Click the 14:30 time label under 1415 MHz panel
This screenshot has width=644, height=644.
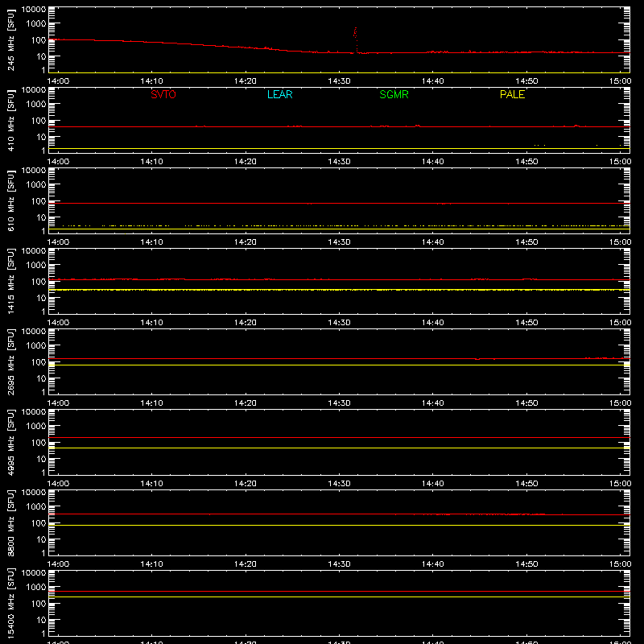[339, 323]
